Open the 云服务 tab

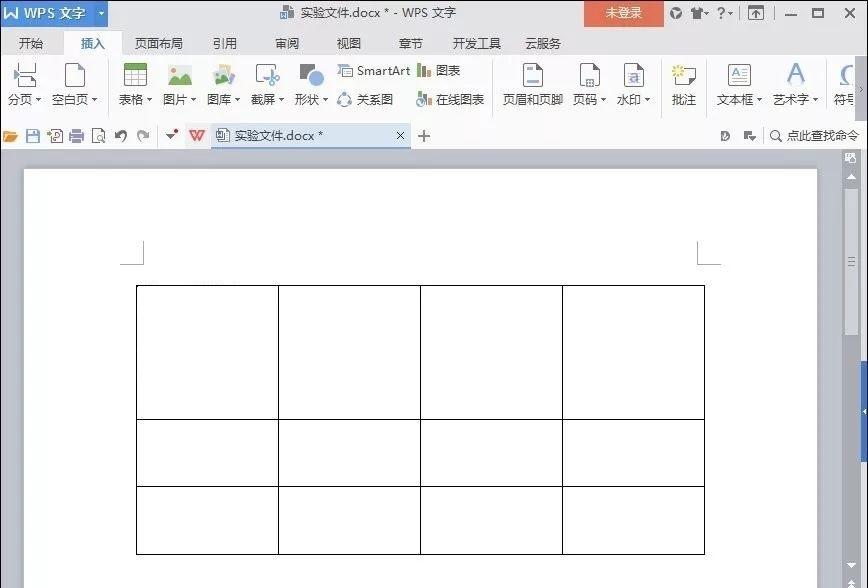pyautogui.click(x=543, y=43)
